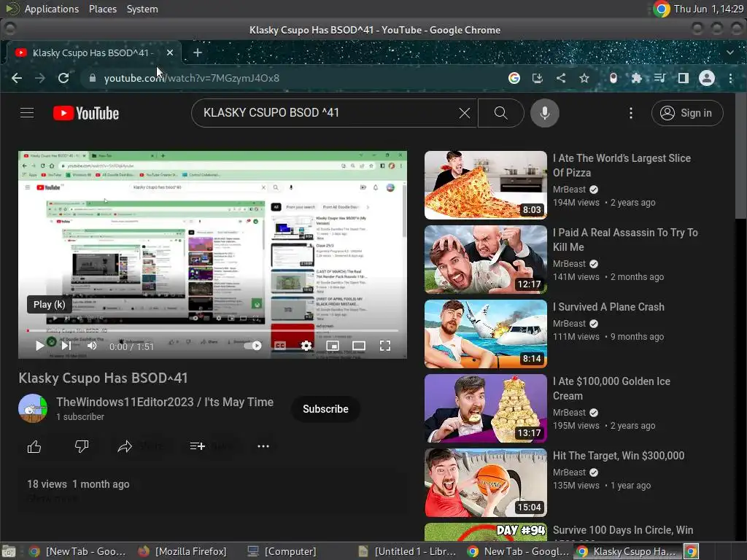747x560 pixels.
Task: Switch to Mozilla Firefox taskbar window
Action: 183,551
